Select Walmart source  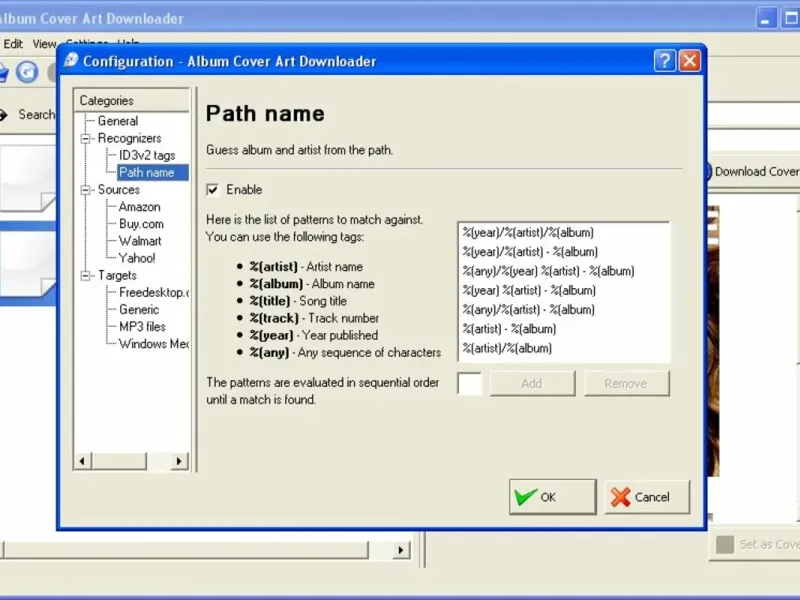[140, 241]
